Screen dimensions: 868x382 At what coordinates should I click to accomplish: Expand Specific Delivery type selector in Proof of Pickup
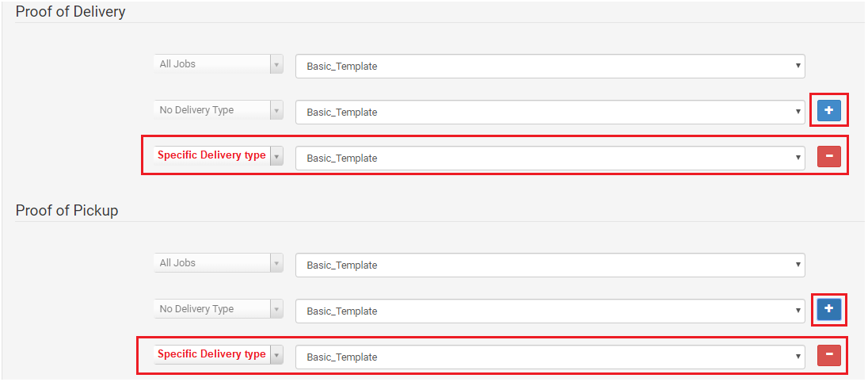point(276,355)
